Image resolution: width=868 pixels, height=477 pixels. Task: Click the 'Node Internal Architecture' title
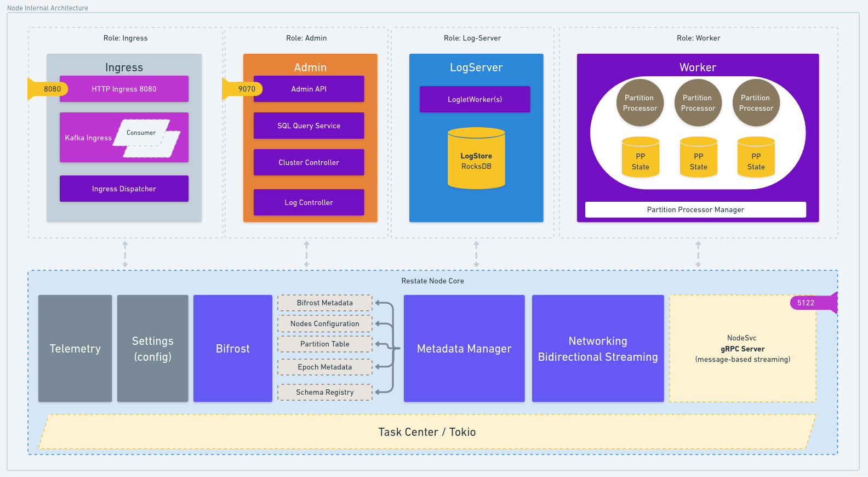click(48, 8)
